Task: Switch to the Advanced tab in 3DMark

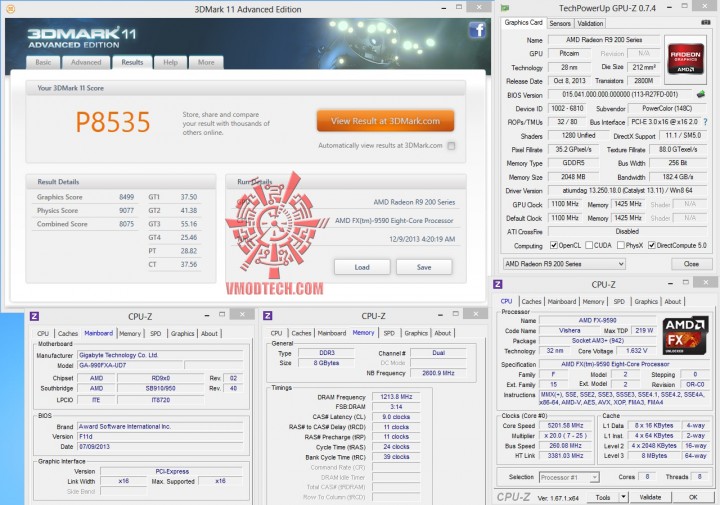Action: coord(86,62)
